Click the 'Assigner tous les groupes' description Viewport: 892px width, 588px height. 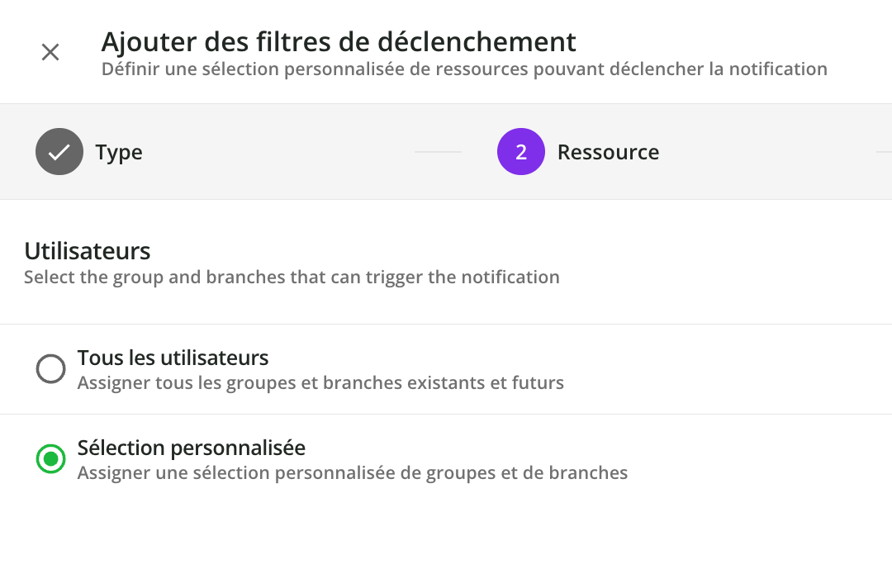pyautogui.click(x=320, y=383)
